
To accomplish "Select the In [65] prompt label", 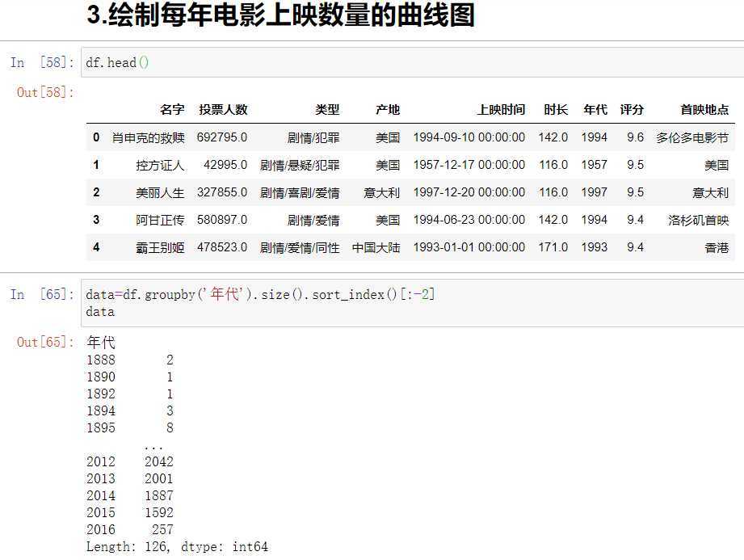I will [x=42, y=294].
